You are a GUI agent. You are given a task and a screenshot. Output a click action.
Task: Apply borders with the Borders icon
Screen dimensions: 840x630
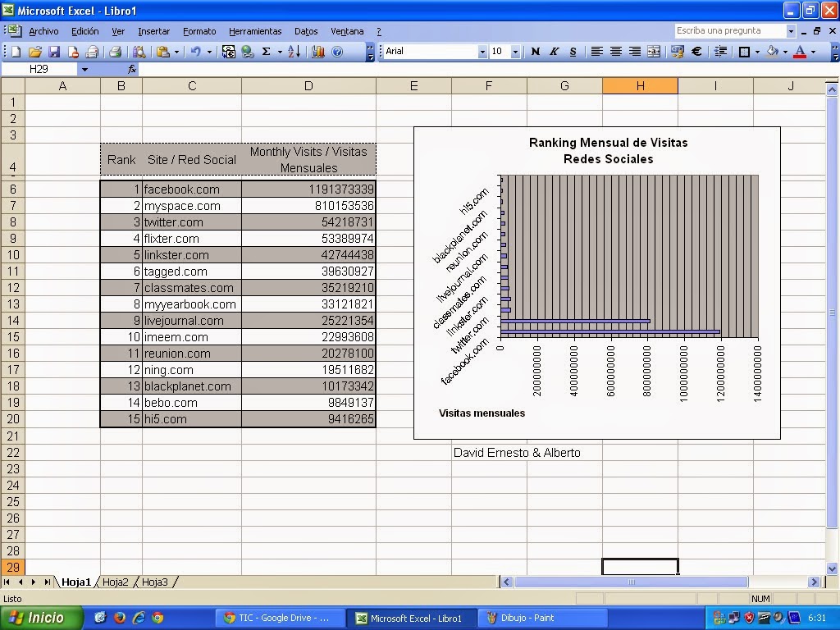click(744, 52)
